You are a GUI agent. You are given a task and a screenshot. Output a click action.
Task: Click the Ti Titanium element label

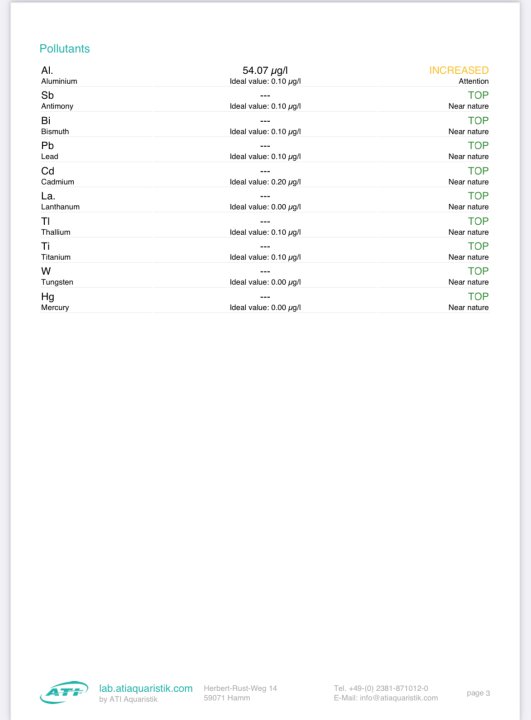coord(56,251)
